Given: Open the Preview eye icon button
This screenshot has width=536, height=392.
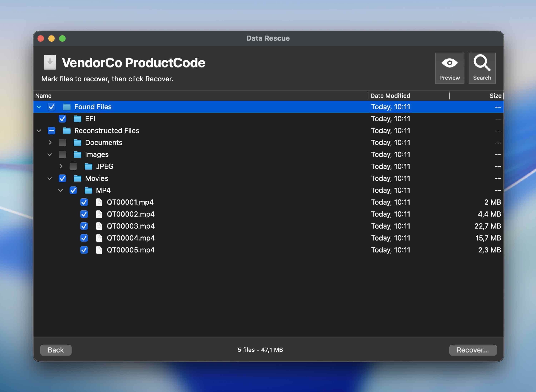Looking at the screenshot, I should point(449,68).
